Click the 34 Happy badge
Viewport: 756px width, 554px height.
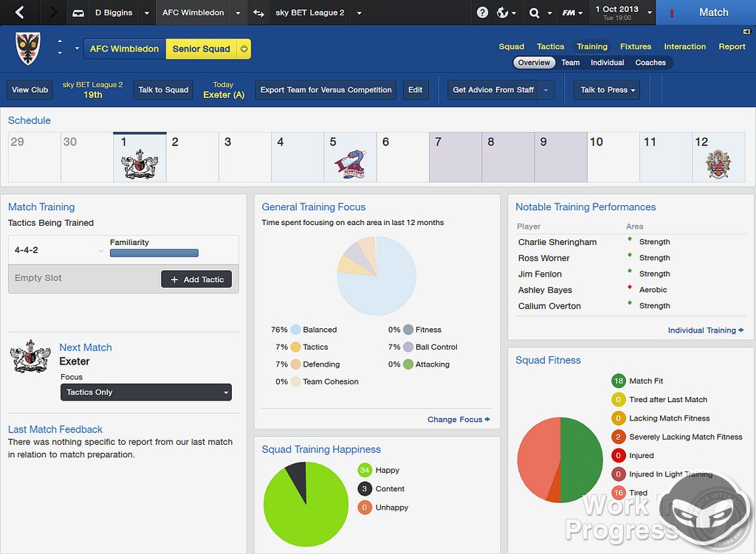pos(365,470)
